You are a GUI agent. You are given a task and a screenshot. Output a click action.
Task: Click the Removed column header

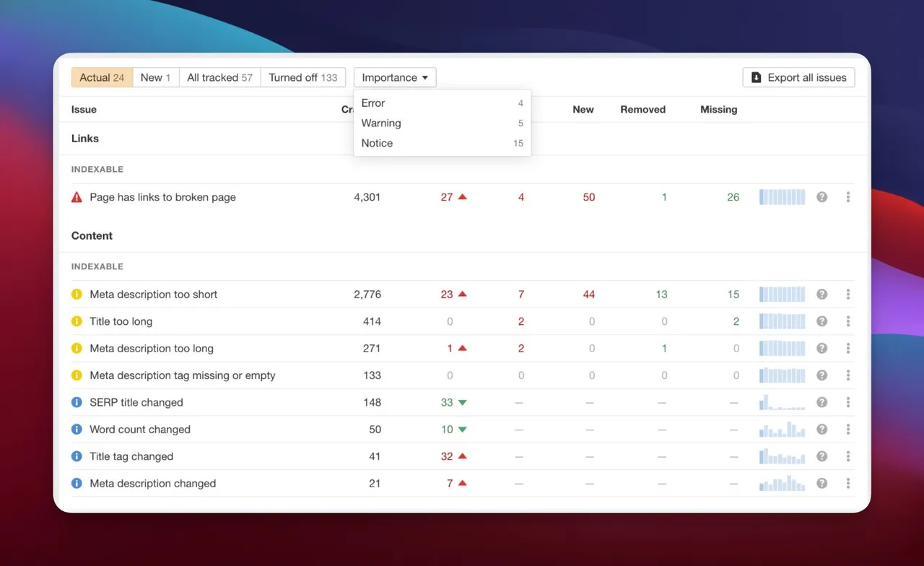(643, 110)
